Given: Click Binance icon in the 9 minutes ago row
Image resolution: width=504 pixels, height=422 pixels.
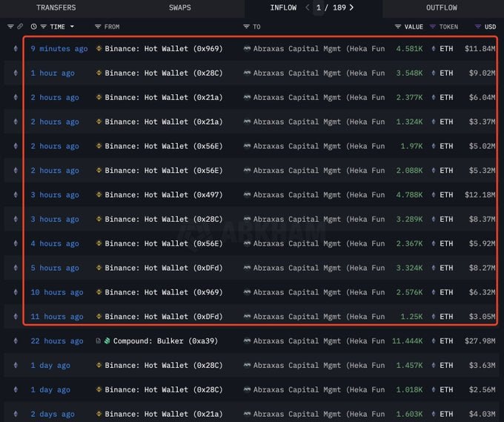Looking at the screenshot, I should click(99, 48).
